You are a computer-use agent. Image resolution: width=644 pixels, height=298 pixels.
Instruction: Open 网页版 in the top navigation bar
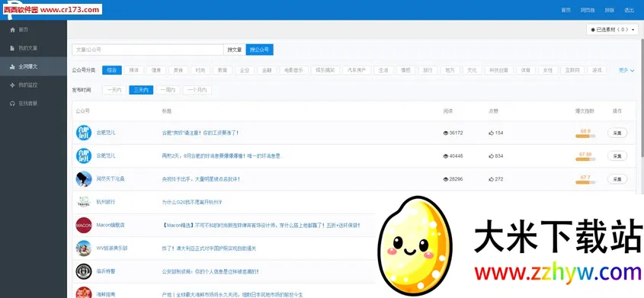tap(588, 10)
